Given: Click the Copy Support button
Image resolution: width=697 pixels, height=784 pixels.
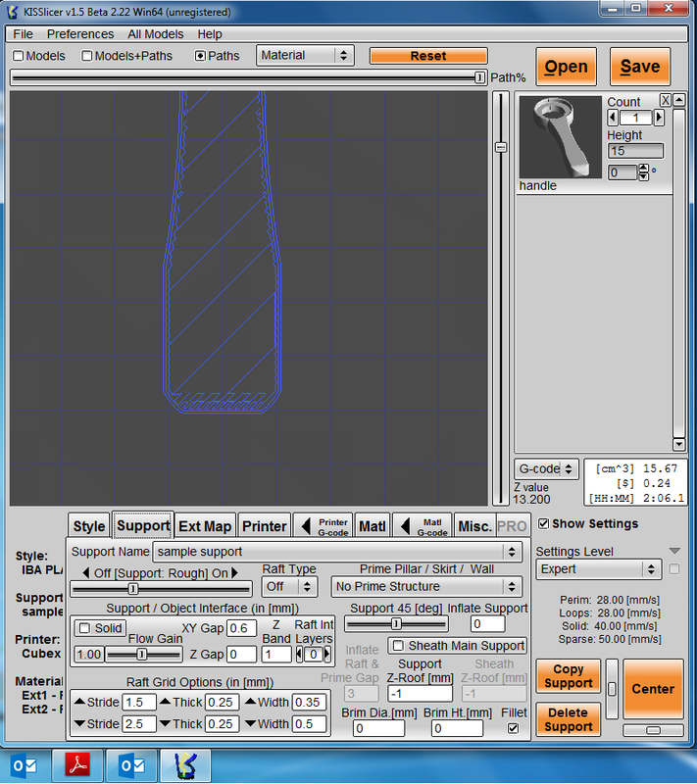Looking at the screenshot, I should 568,676.
